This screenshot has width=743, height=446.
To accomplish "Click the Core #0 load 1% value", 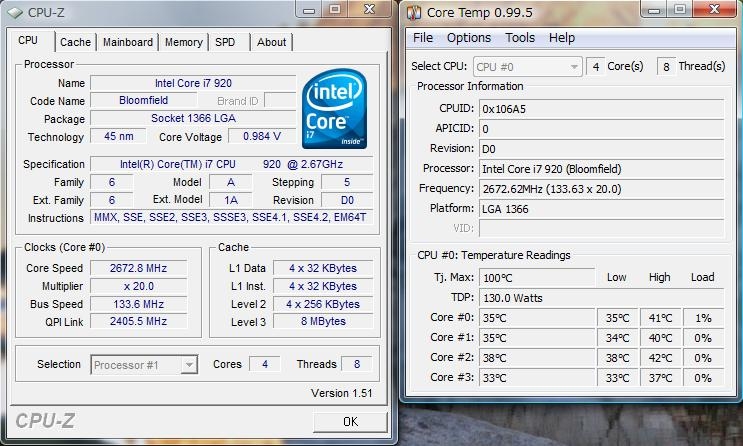I will [x=703, y=318].
